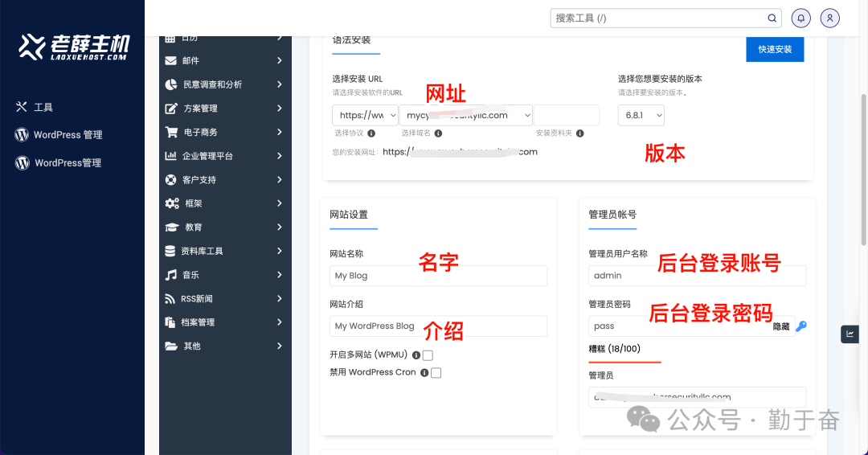
Task: Enable the 开启多网站 (WPMU) checkbox
Action: click(428, 355)
